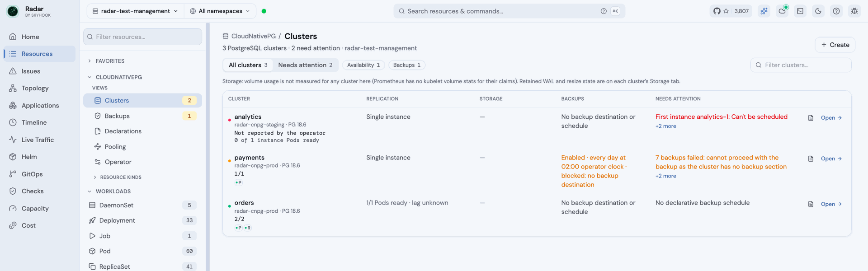This screenshot has width=868, height=271.
Task: Open document icon for payments row
Action: coord(811,159)
